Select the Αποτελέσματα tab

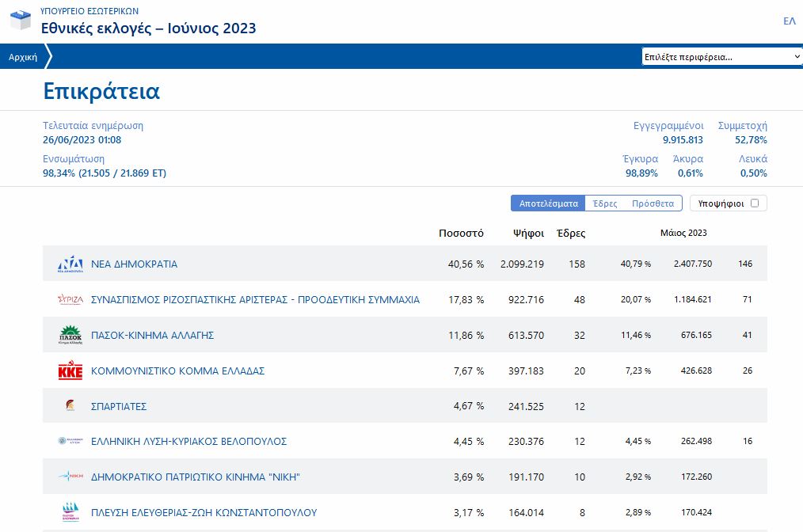(548, 203)
